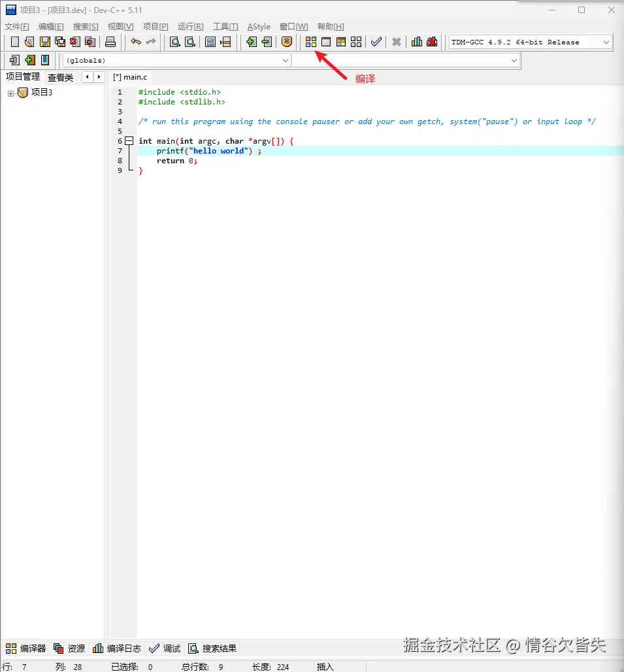The image size is (624, 672).
Task: Click the insert snippet icon in second toolbar
Action: tap(14, 60)
